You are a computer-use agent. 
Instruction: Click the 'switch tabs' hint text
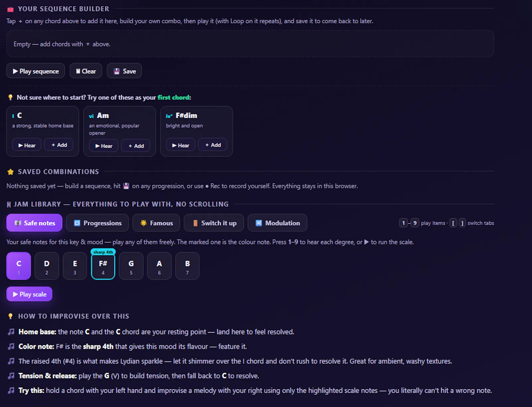click(481, 223)
